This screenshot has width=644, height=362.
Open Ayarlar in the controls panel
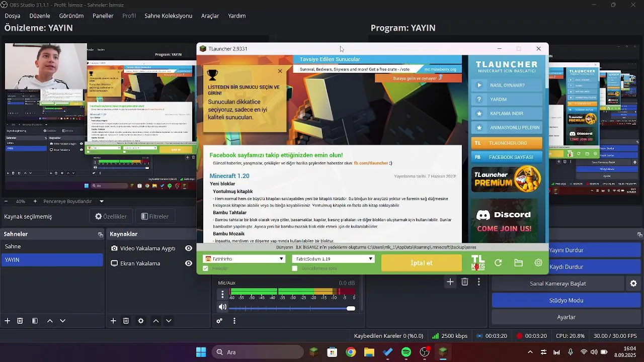click(566, 317)
